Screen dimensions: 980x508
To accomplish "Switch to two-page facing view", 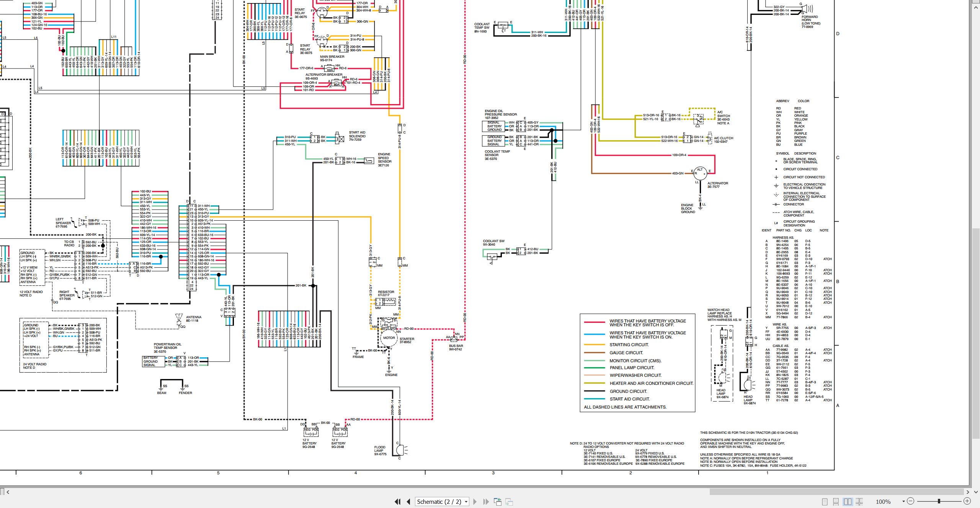I will click(x=848, y=501).
